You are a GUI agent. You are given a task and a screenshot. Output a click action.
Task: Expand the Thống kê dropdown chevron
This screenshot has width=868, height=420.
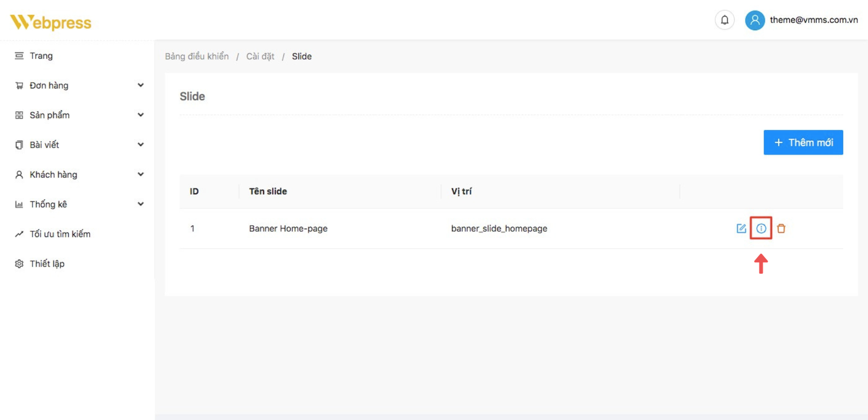141,204
